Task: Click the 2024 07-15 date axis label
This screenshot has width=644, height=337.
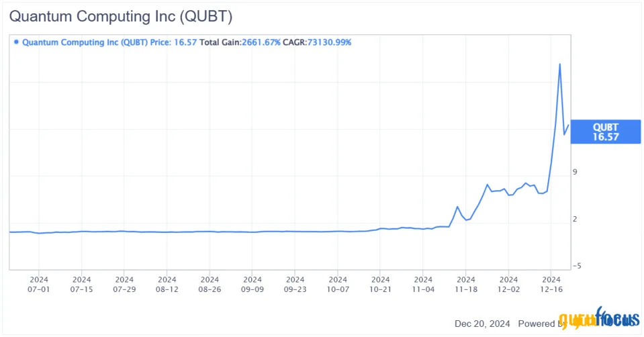Action: [x=82, y=285]
